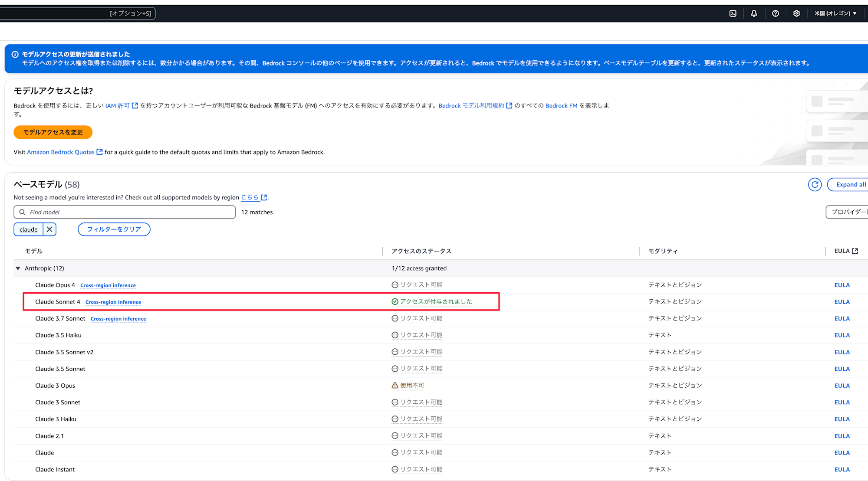The width and height of the screenshot is (868, 481).
Task: Click the magnifier icon in Find model
Action: point(23,212)
